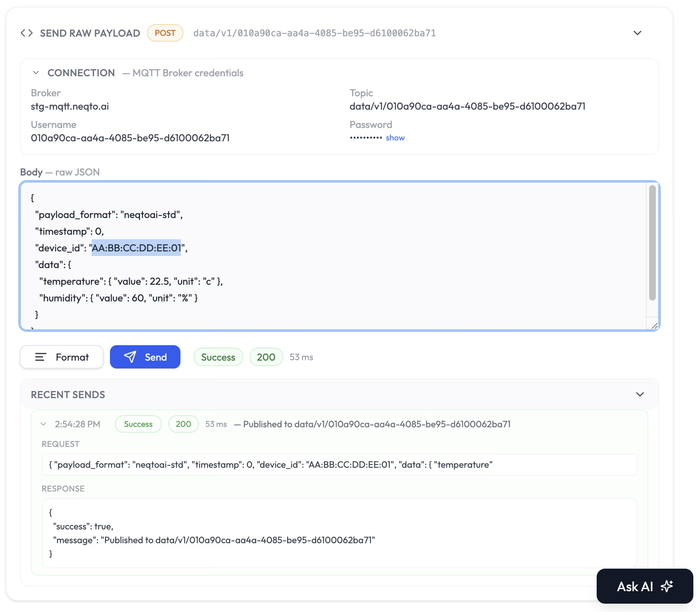
Task: Click the sparkle icon on Ask AI
Action: [667, 586]
